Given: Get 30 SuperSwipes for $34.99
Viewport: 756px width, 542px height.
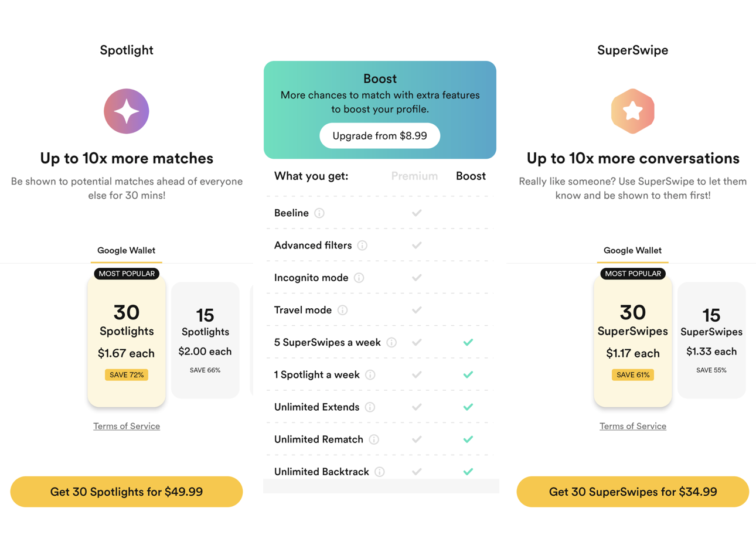Looking at the screenshot, I should coord(633,492).
